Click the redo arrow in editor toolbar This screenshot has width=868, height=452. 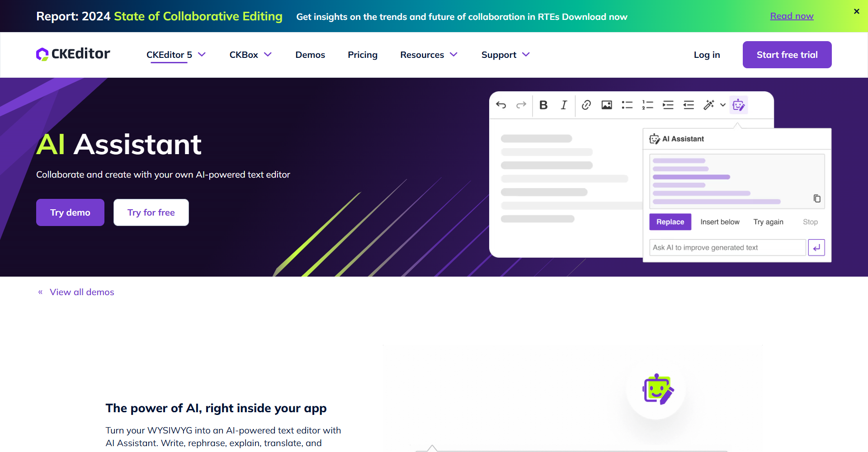point(521,105)
